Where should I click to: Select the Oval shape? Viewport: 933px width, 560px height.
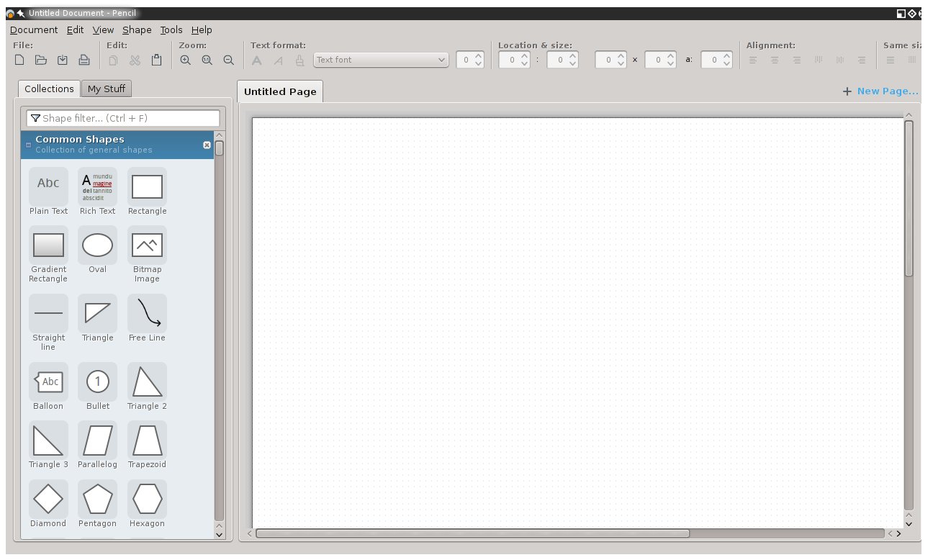(97, 250)
